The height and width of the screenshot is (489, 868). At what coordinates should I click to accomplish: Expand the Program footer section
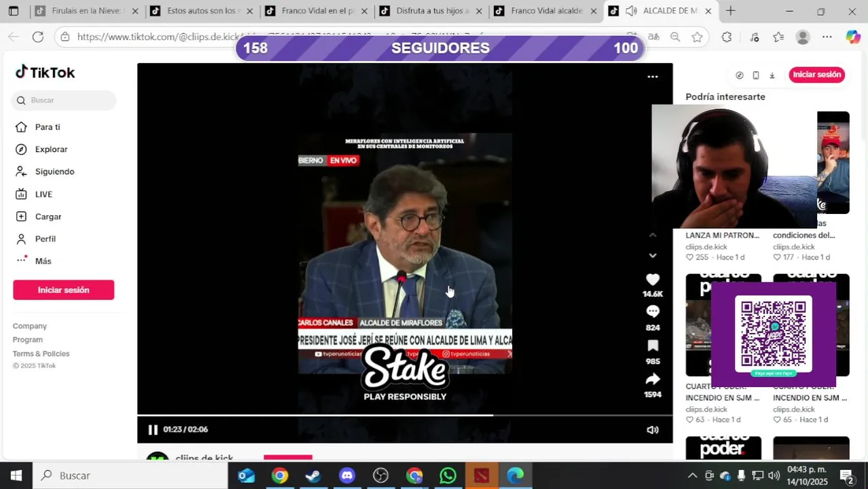point(28,340)
